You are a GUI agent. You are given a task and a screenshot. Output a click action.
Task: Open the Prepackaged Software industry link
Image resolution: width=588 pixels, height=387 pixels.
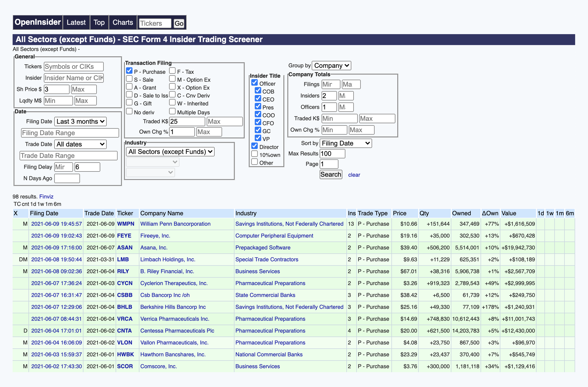click(263, 248)
